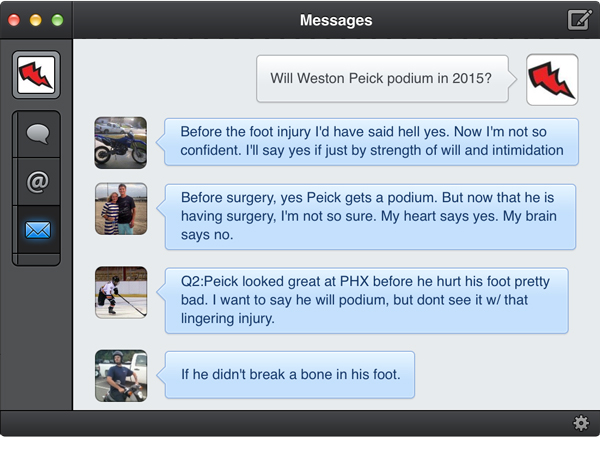Open the couple photo profile thumbnail
Image resolution: width=600 pixels, height=455 pixels.
(x=121, y=209)
